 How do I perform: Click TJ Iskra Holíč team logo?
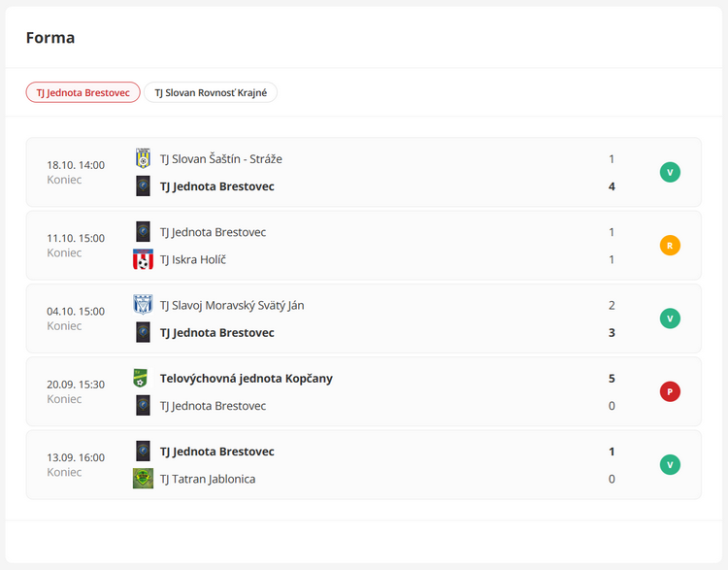click(x=143, y=259)
